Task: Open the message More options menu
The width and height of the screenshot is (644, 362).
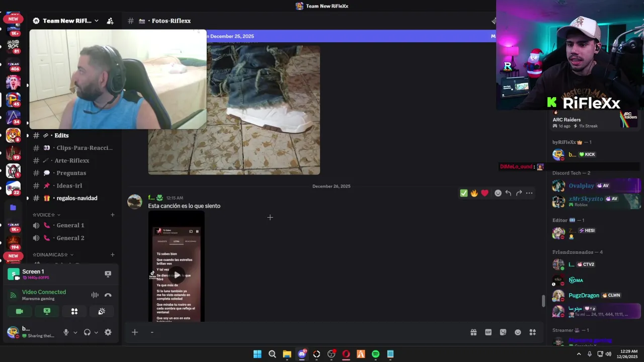Action: coord(529,193)
